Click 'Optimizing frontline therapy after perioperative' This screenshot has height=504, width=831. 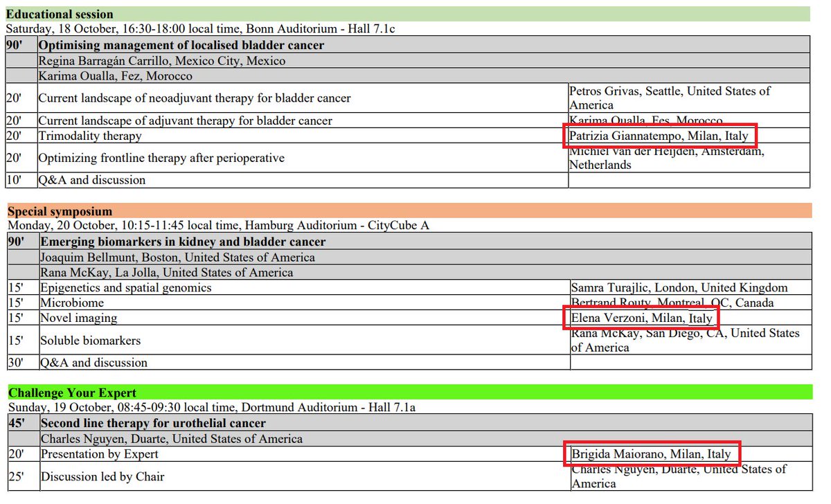161,158
